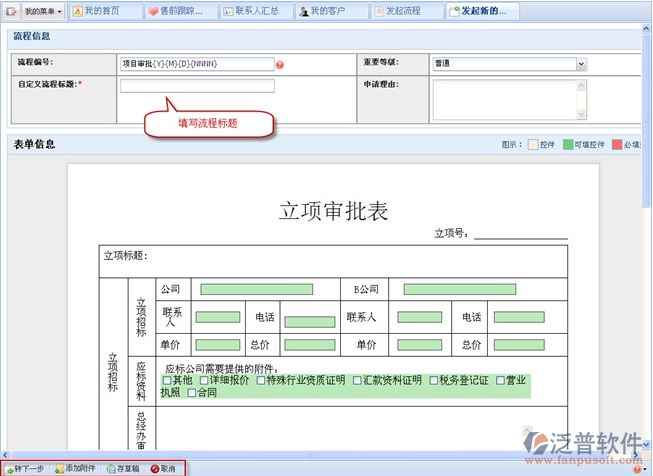
Task: Click 总价 field under B公司
Action: (519, 345)
